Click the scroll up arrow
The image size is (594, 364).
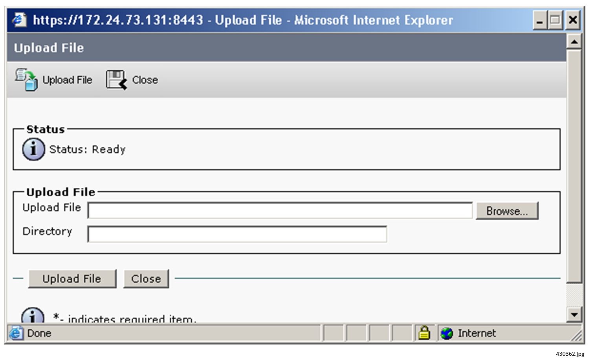tap(574, 41)
